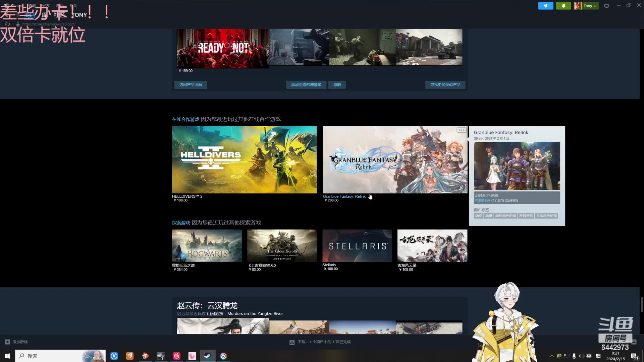Click the Granblue Fantasy: Relink title link
The height and width of the screenshot is (362, 644).
point(344,196)
